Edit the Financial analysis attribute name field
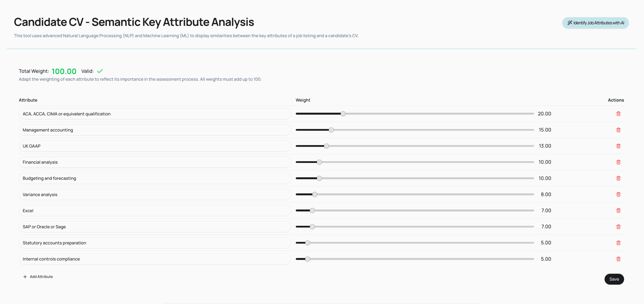The image size is (644, 304). [155, 162]
